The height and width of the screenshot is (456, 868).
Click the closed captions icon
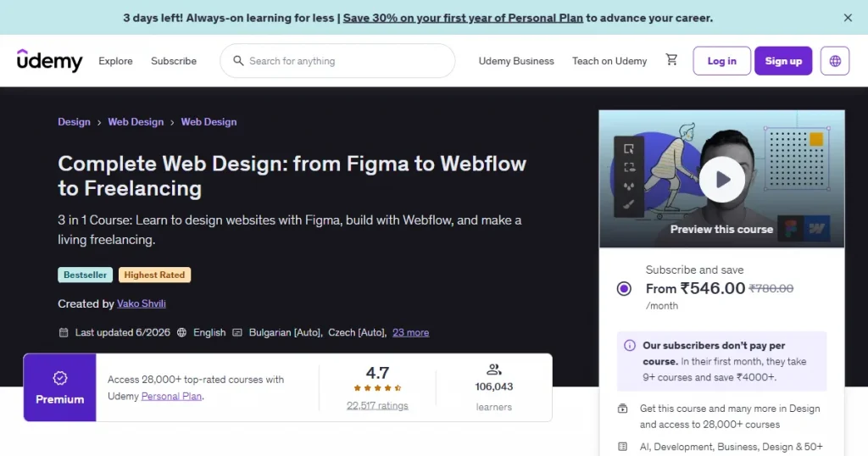[x=237, y=332]
